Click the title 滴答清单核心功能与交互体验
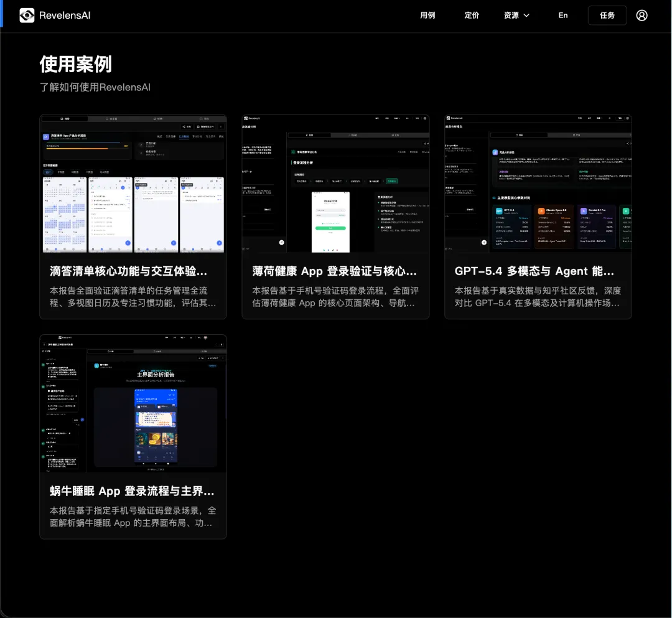672x618 pixels. click(129, 271)
